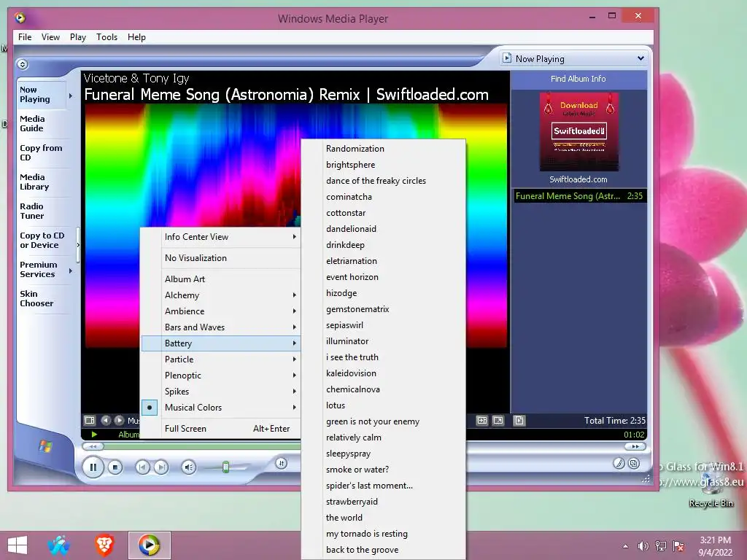Go to the previous track
The image size is (747, 560).
point(142,467)
